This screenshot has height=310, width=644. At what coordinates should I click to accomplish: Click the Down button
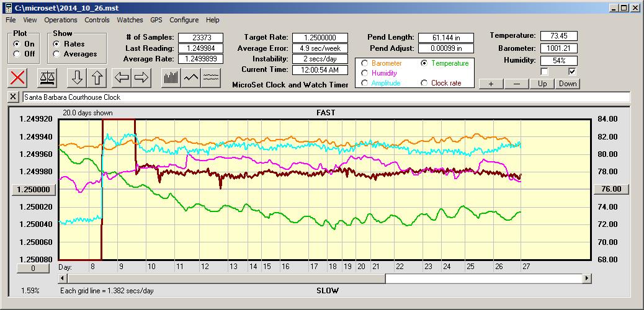pyautogui.click(x=568, y=84)
